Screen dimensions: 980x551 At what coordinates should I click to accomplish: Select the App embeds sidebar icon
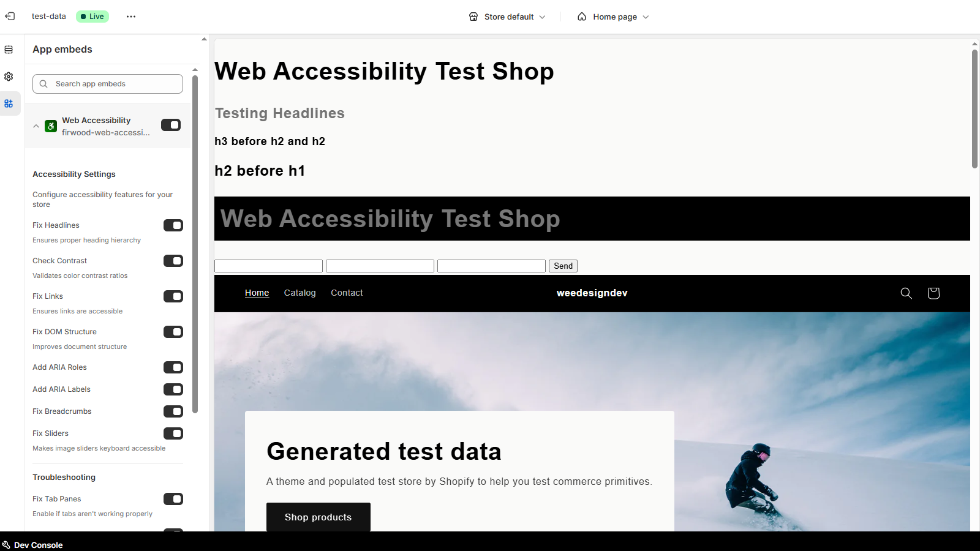point(9,103)
